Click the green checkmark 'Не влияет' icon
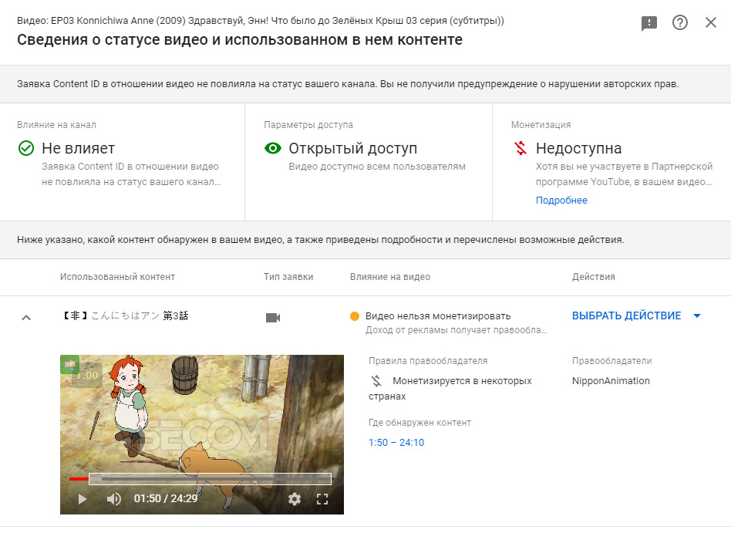The width and height of the screenshot is (731, 560). 26,148
